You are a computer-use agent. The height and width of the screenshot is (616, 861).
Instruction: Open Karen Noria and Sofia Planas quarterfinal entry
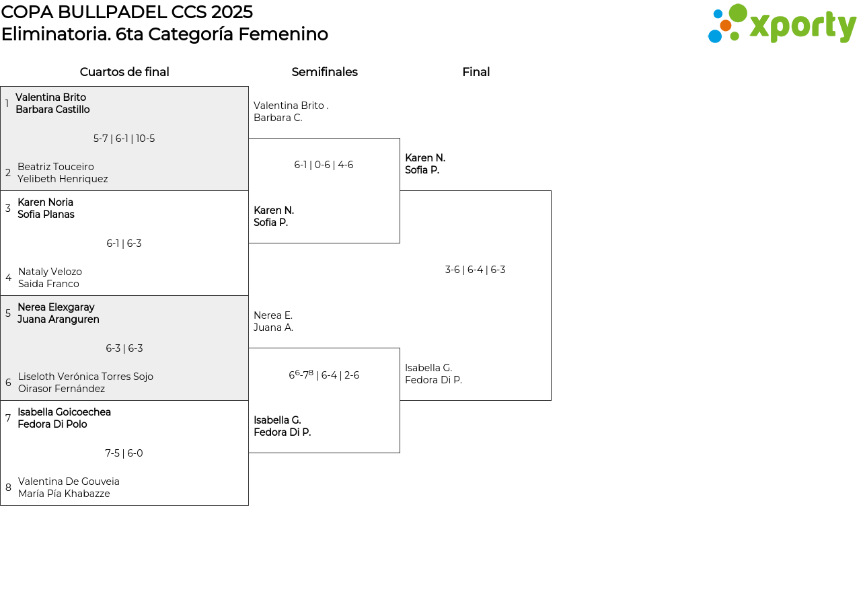(46, 208)
